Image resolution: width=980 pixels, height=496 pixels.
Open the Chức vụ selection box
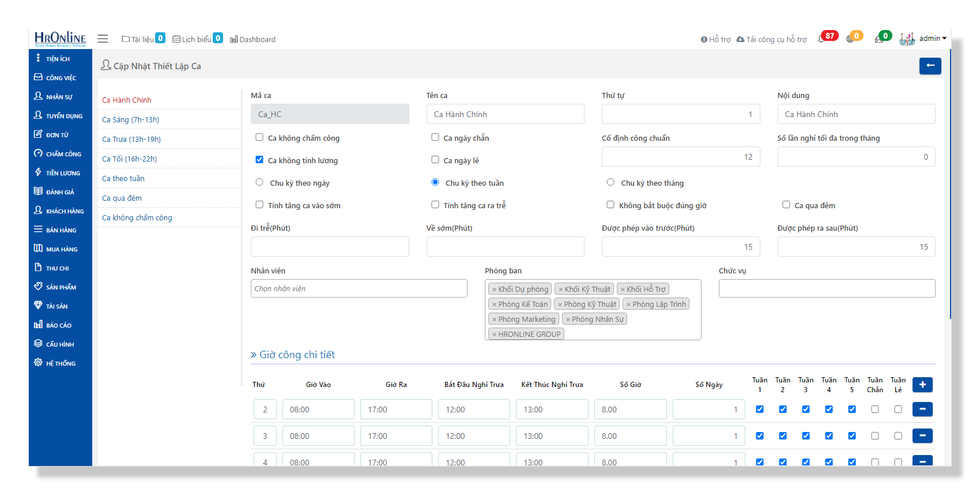827,288
